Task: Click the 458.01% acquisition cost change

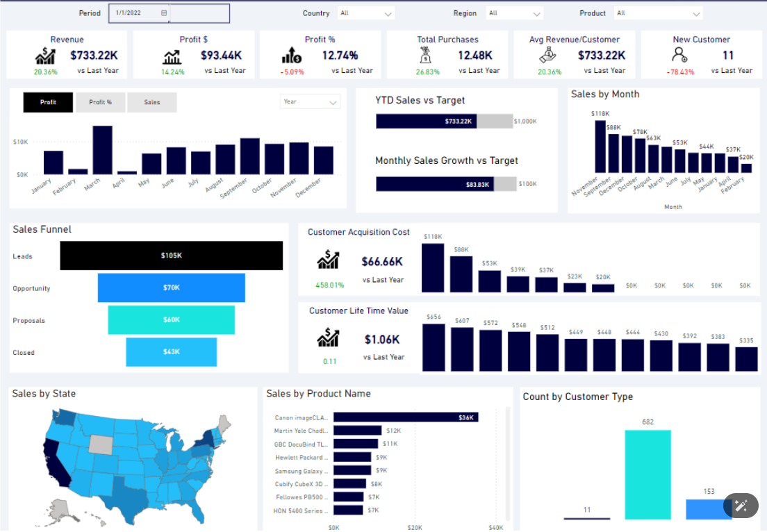Action: click(330, 285)
